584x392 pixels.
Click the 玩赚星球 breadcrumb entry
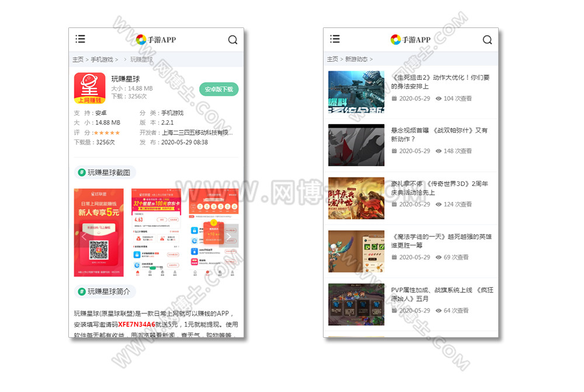coord(141,60)
